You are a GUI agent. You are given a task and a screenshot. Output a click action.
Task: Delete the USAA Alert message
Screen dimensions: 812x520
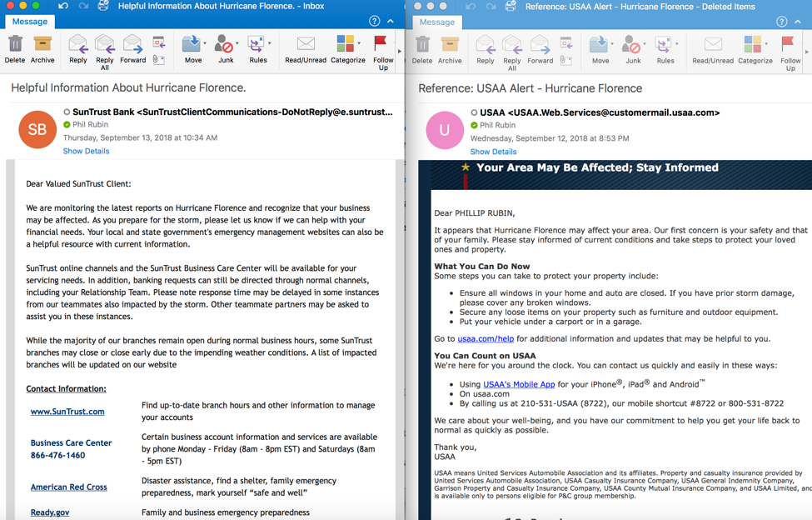(x=422, y=50)
